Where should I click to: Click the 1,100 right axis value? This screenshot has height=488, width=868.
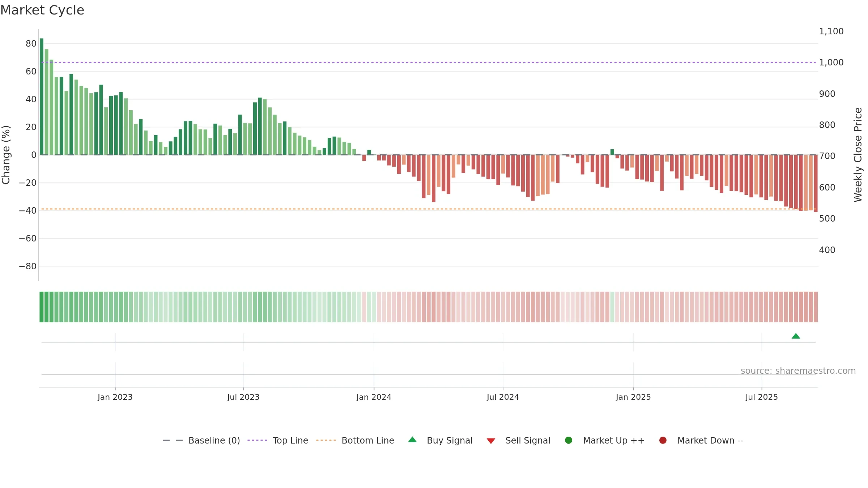click(831, 31)
